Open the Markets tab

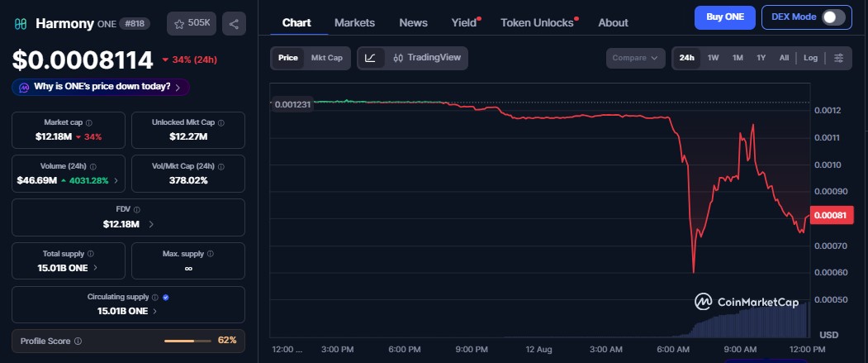[355, 22]
